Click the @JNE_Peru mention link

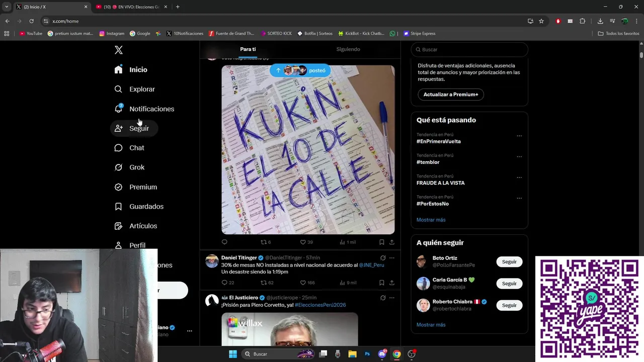pyautogui.click(x=371, y=265)
